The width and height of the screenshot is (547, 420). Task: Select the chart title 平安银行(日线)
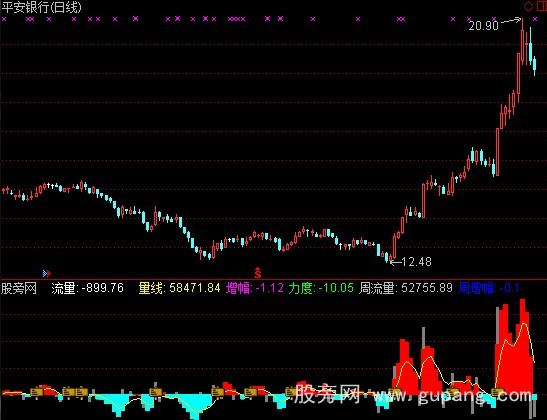tap(42, 7)
